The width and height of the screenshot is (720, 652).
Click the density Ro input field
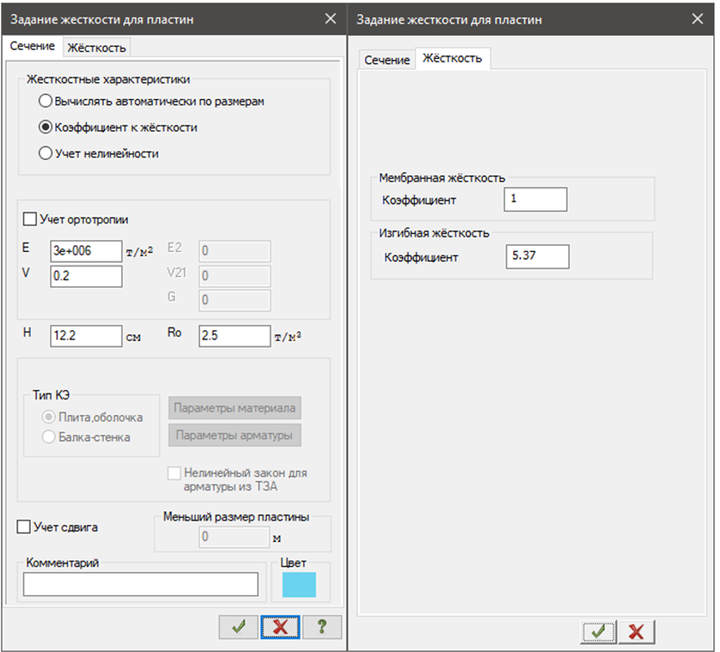click(x=234, y=336)
